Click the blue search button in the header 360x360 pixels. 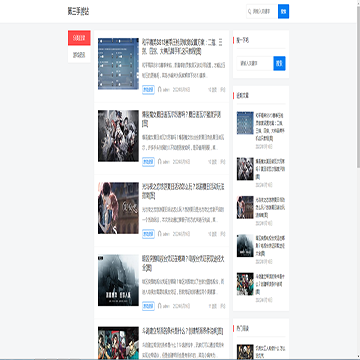pyautogui.click(x=283, y=11)
